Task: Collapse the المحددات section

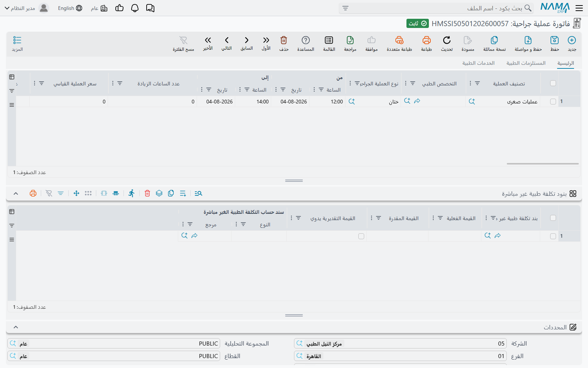Action: pyautogui.click(x=16, y=327)
